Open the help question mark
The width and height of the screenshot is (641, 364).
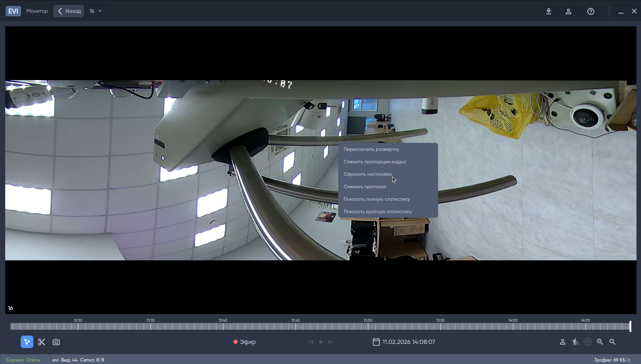591,11
